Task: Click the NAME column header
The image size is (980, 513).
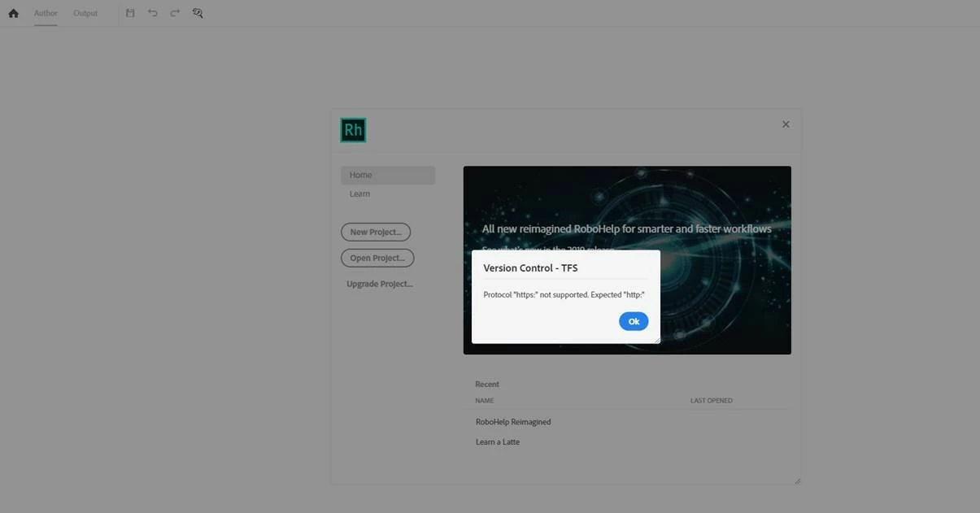Action: (485, 401)
